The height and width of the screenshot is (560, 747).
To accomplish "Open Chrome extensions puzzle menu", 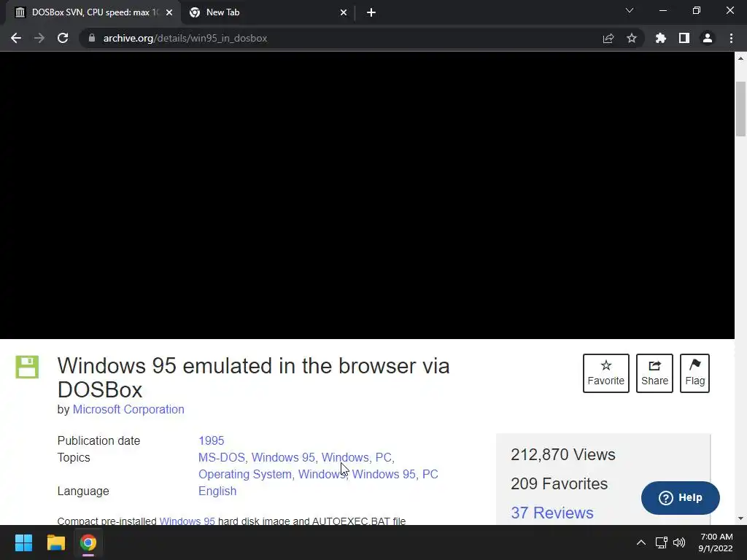I will pos(661,38).
